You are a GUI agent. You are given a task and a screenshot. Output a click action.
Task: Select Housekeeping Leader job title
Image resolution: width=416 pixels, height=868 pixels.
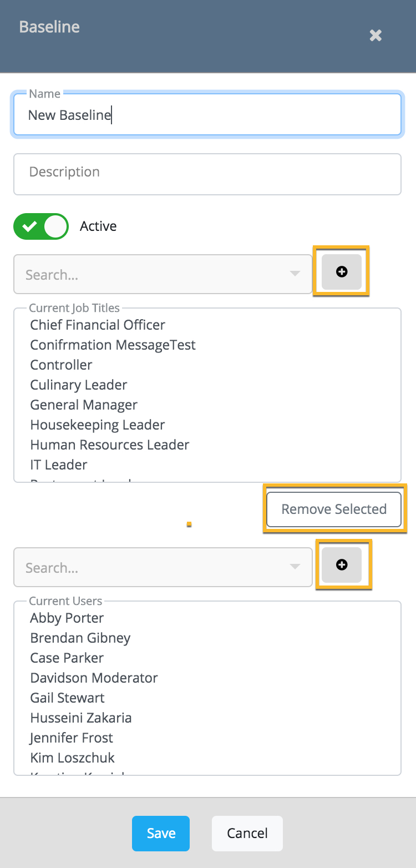[98, 425]
